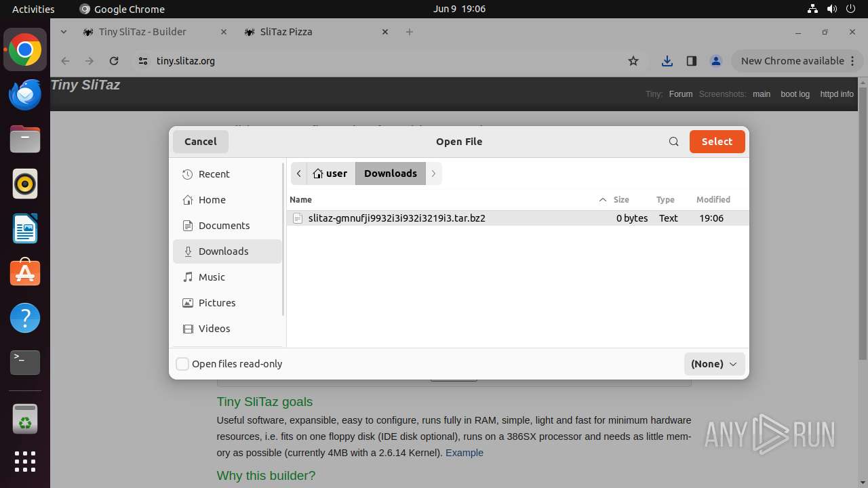Open Files manager from the dock
The image size is (868, 488).
pyautogui.click(x=25, y=140)
